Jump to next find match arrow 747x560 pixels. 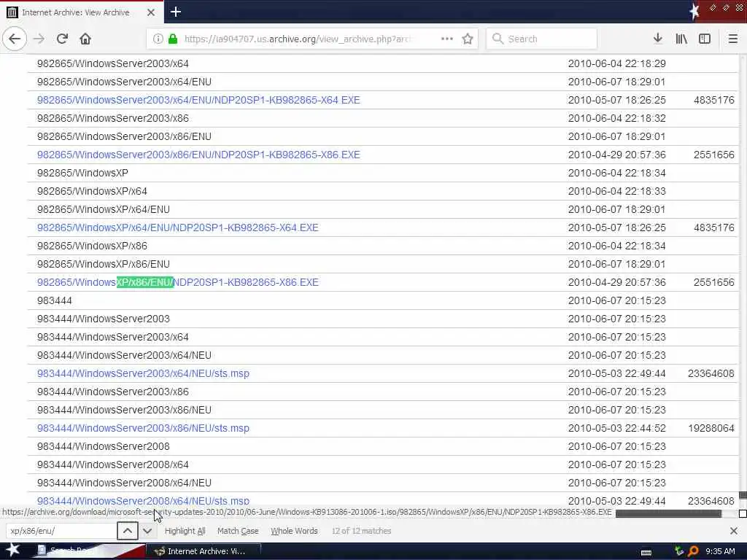[147, 531]
